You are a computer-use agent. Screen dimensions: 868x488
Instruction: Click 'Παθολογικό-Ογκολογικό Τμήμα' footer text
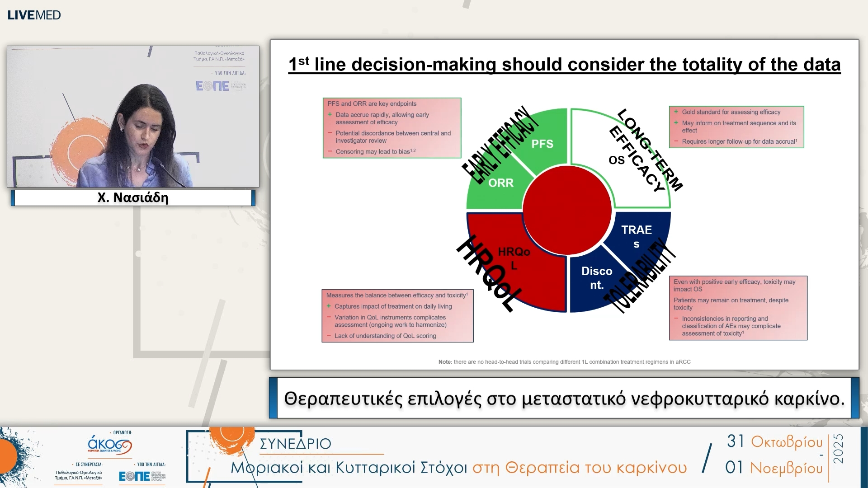click(79, 475)
